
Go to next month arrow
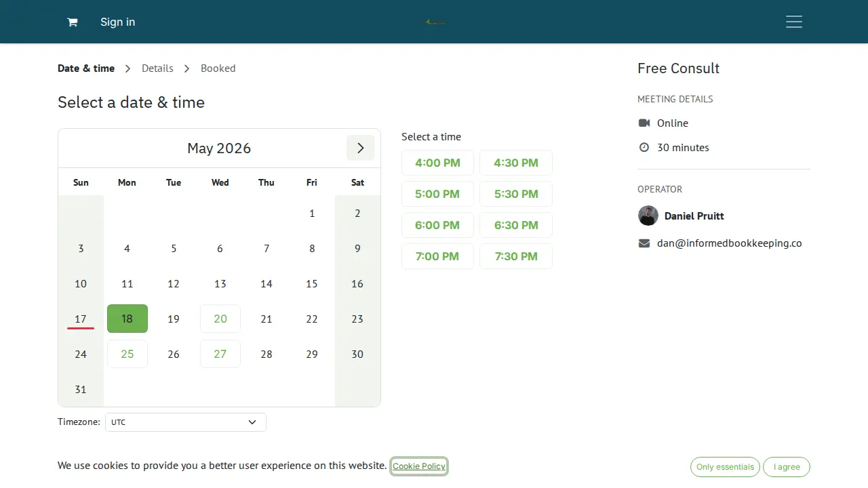click(361, 148)
